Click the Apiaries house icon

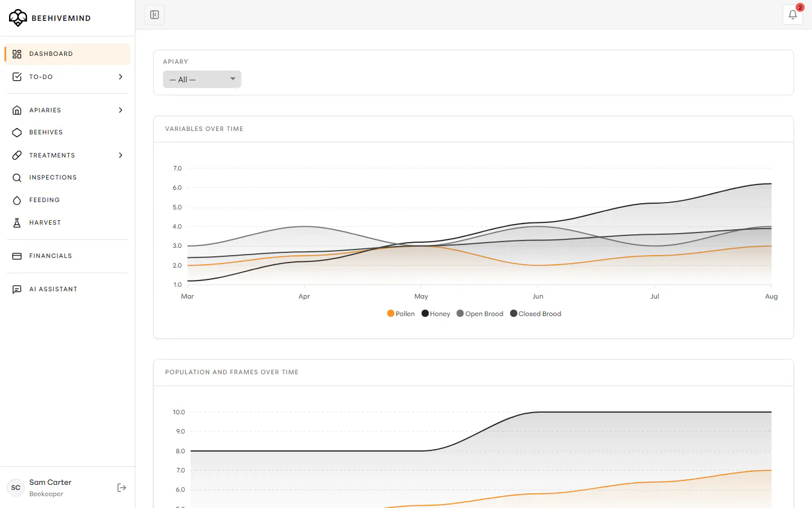[17, 110]
